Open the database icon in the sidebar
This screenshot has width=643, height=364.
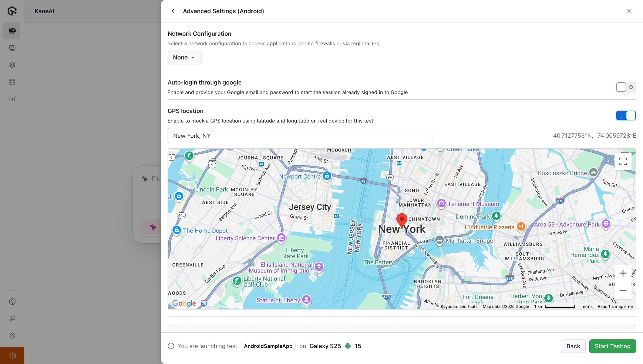12,82
